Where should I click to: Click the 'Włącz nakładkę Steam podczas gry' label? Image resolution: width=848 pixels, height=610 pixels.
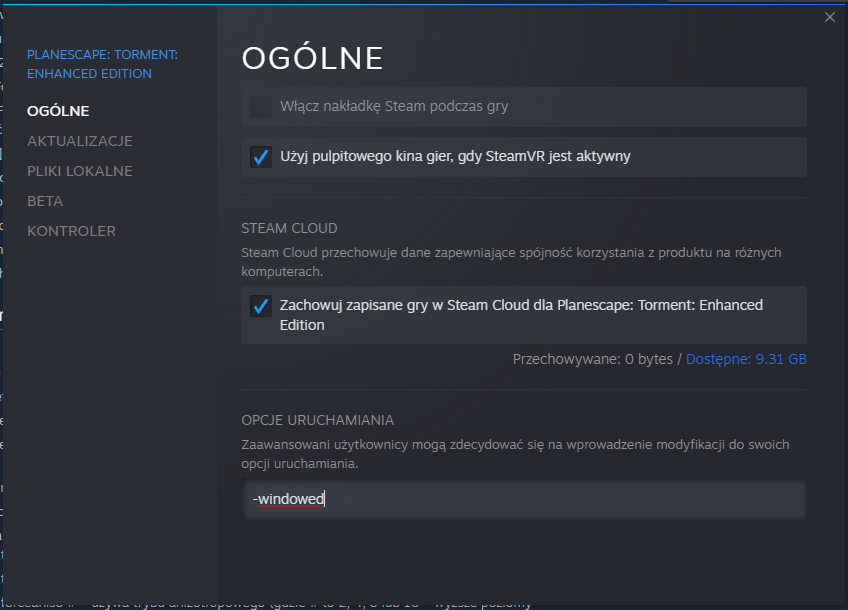394,106
